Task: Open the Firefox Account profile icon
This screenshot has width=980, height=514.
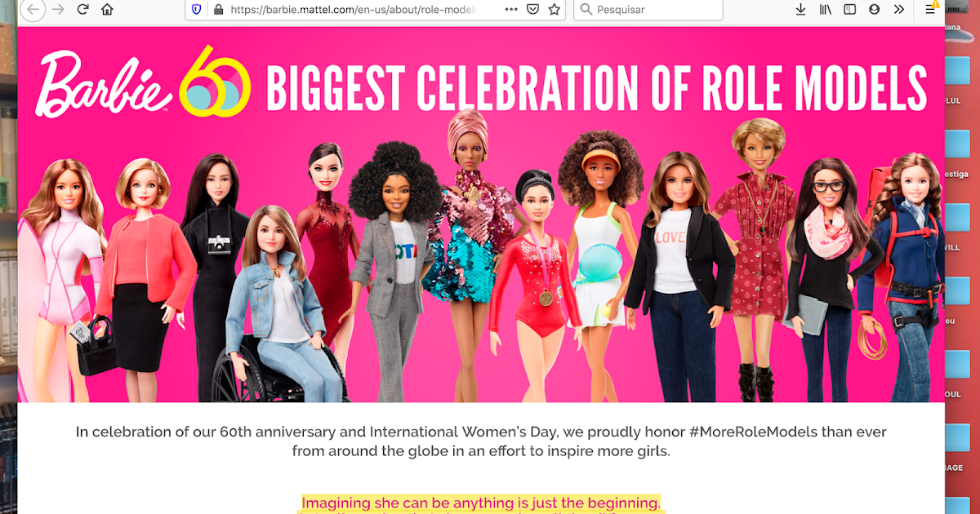Action: (x=874, y=10)
